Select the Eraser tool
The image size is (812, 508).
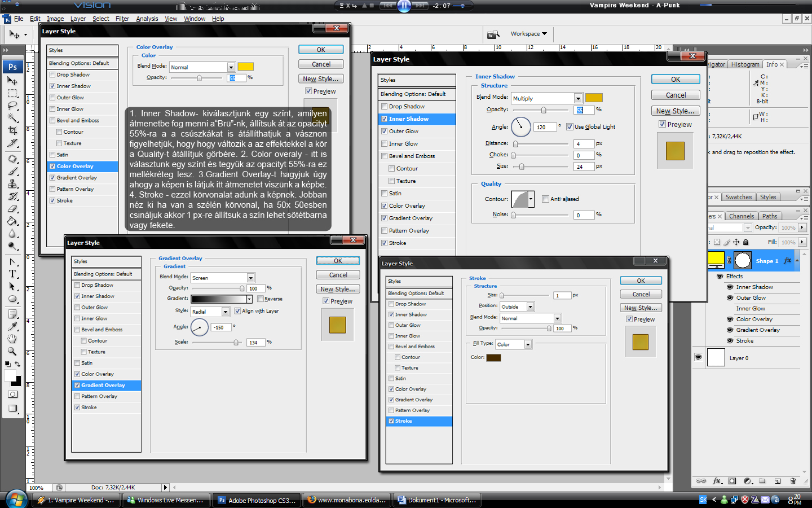[12, 209]
